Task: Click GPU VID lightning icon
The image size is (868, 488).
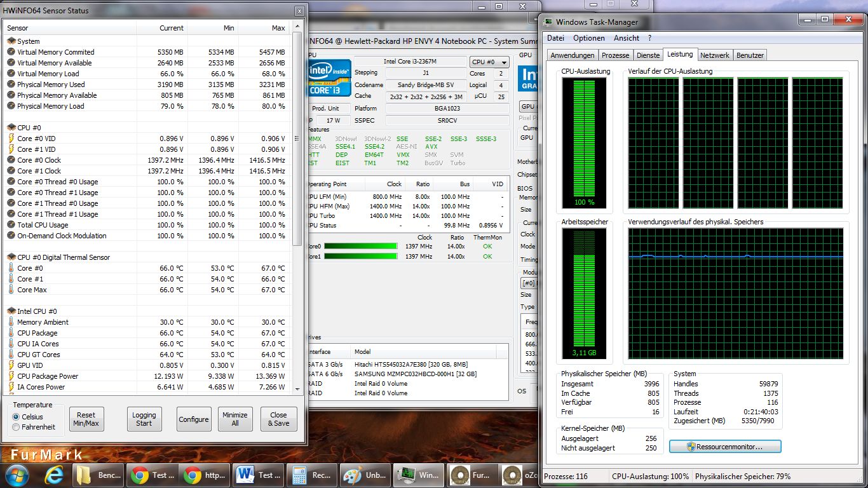Action: [11, 365]
